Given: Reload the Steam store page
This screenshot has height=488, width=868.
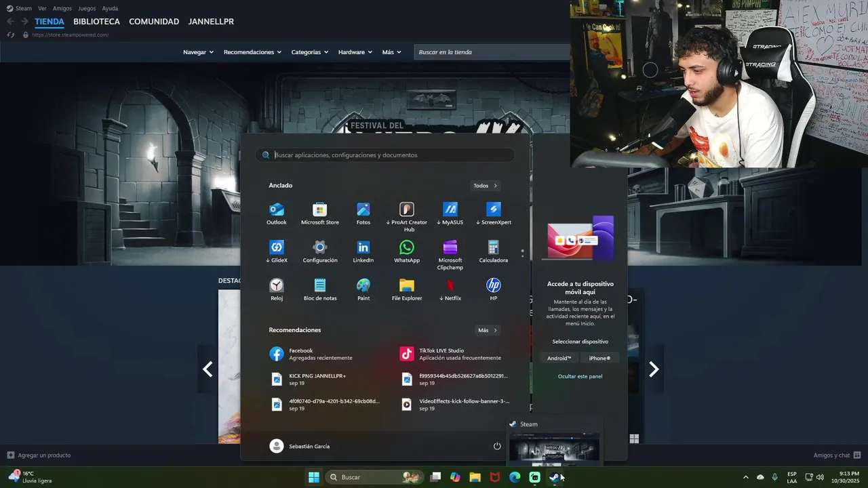Looking at the screenshot, I should 11,35.
